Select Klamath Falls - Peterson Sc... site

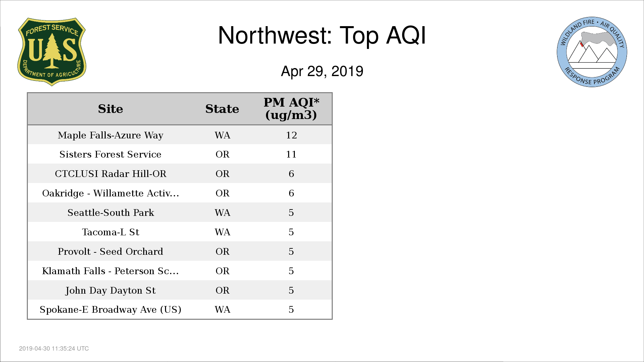point(110,271)
